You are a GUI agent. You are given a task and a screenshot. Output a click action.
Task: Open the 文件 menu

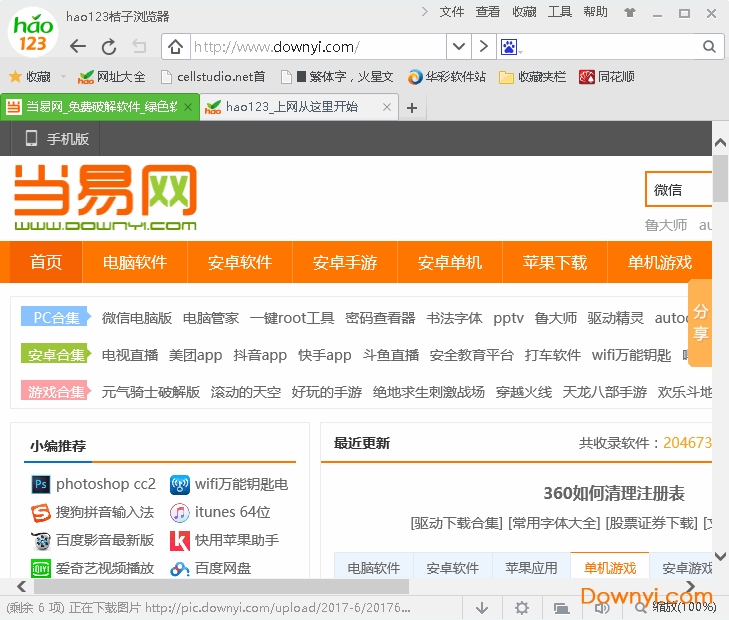click(451, 12)
